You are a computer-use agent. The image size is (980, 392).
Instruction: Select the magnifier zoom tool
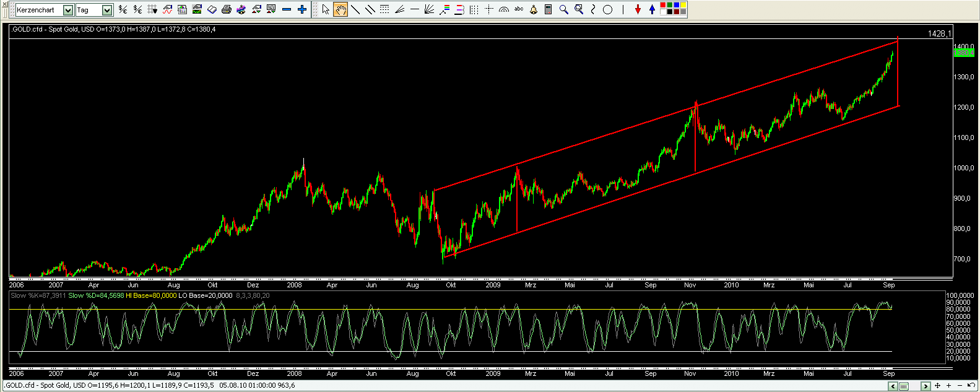tap(563, 9)
